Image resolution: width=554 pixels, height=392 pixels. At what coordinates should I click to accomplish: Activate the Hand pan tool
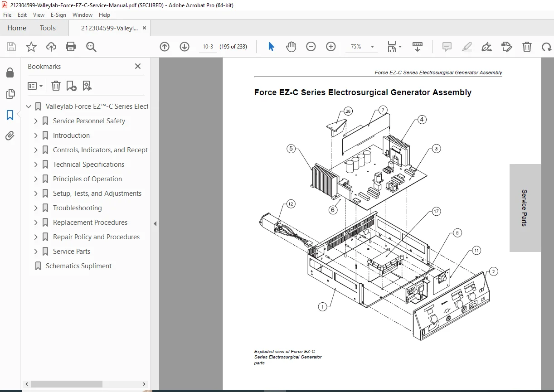pyautogui.click(x=291, y=47)
